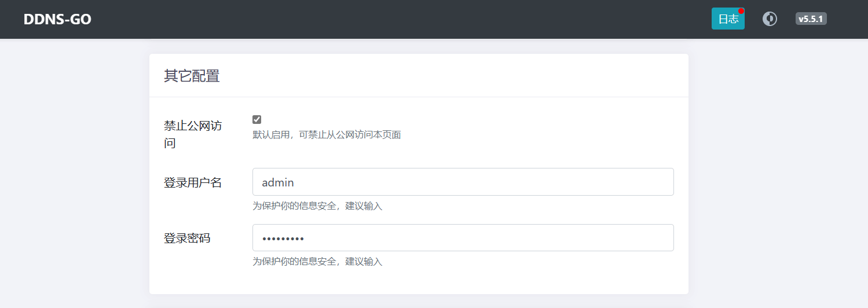This screenshot has height=308, width=868.
Task: Click the empty right end of the password field
Action: tap(637, 238)
